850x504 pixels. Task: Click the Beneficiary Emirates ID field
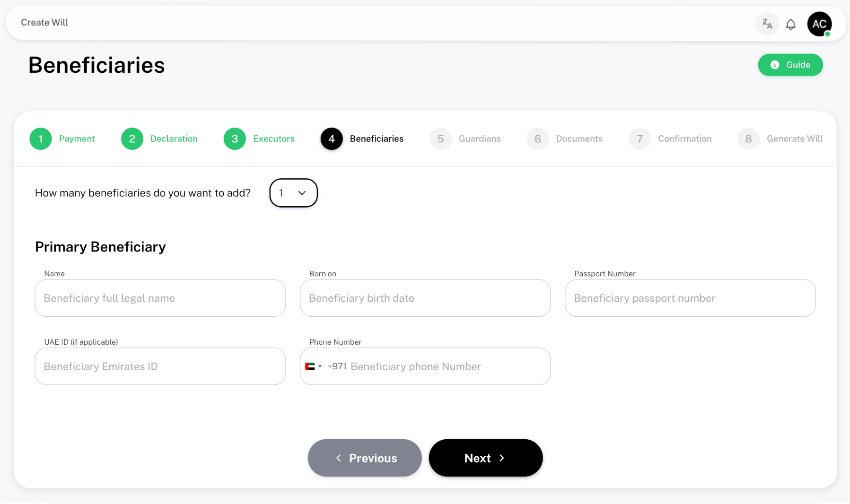click(x=160, y=366)
